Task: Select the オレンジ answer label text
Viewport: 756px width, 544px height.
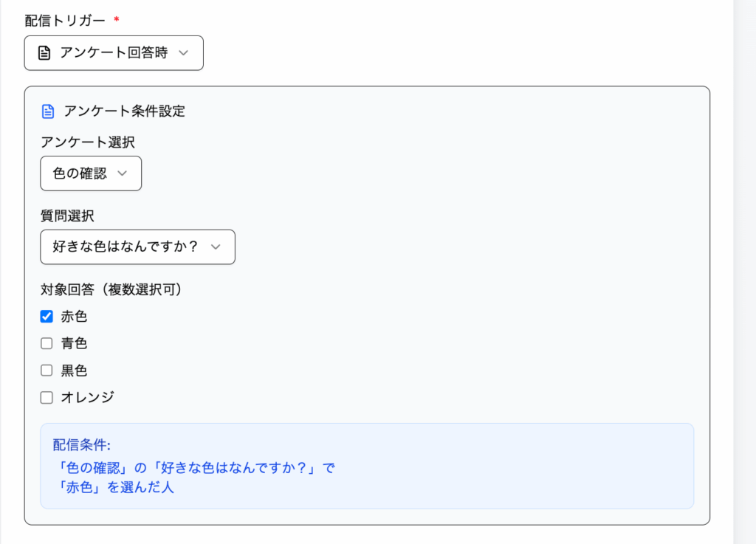Action: [87, 398]
